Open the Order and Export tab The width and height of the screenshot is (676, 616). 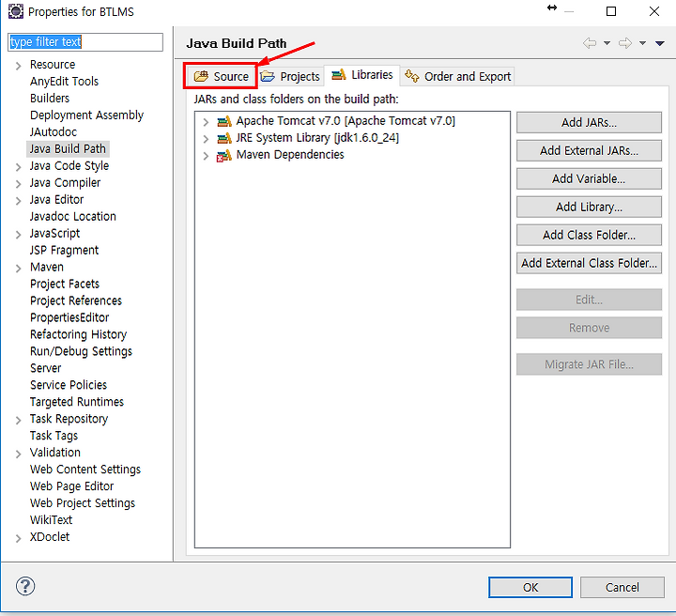(x=457, y=76)
